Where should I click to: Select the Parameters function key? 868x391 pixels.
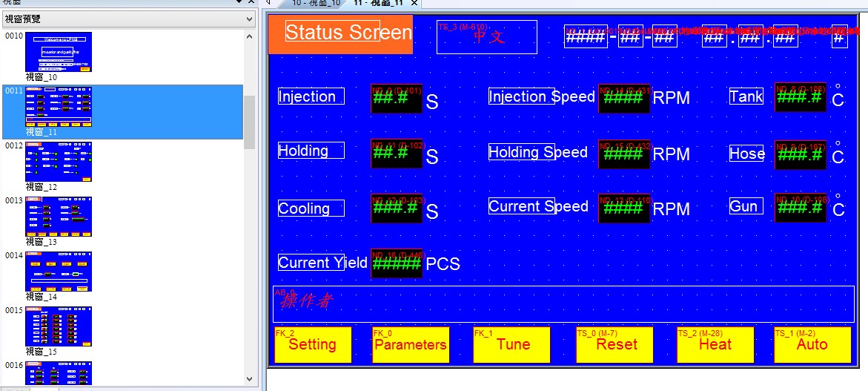point(411,345)
